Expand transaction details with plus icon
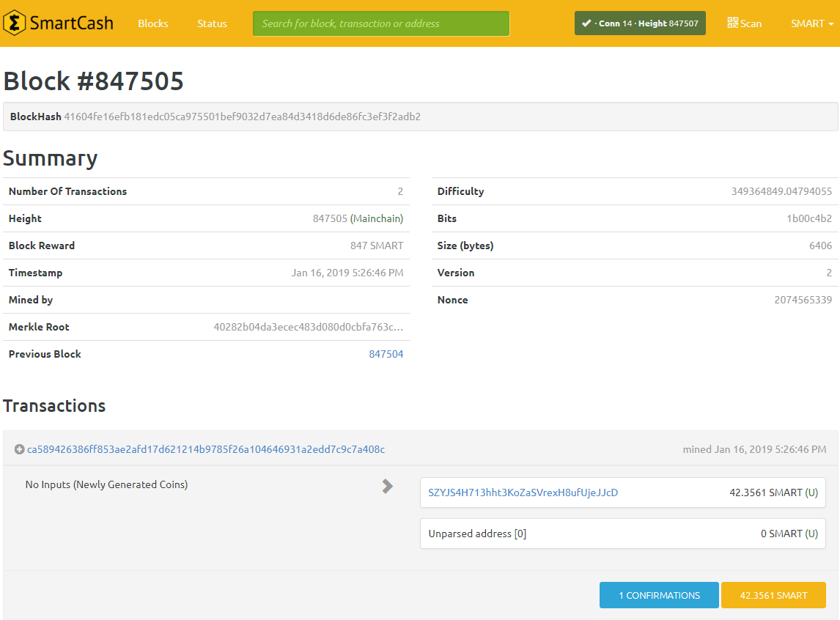The image size is (840, 620). (x=19, y=449)
